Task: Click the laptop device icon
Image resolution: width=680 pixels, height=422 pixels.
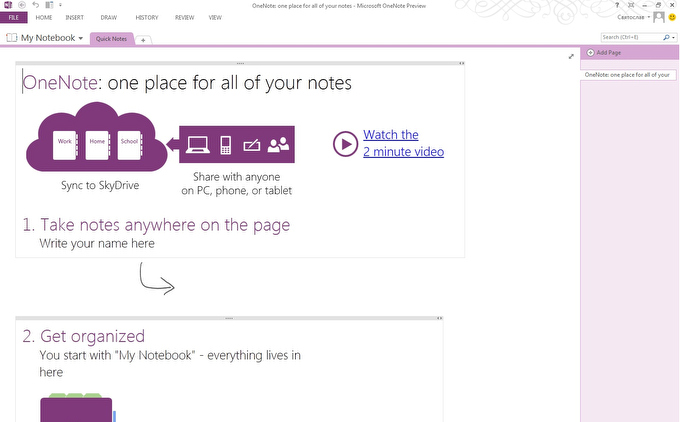Action: click(x=198, y=145)
